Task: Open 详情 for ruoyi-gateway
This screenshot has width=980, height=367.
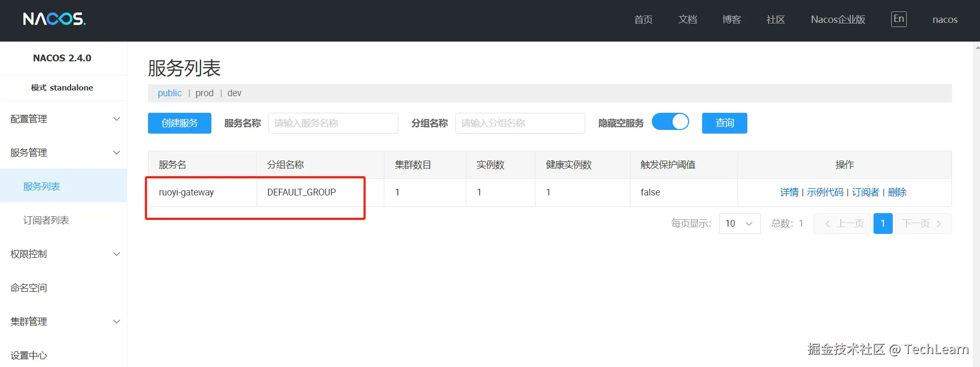Action: pyautogui.click(x=789, y=192)
